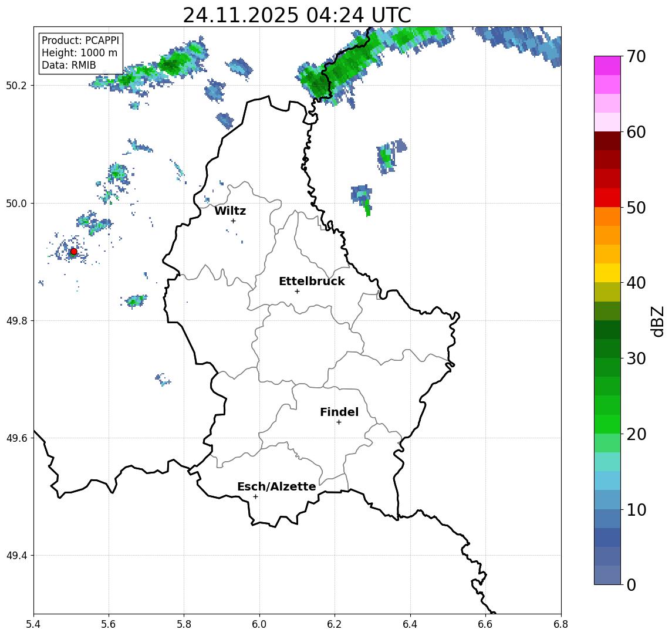Image resolution: width=672 pixels, height=636 pixels.
Task: Click the 6.0 longitude axis label
Action: click(x=259, y=624)
